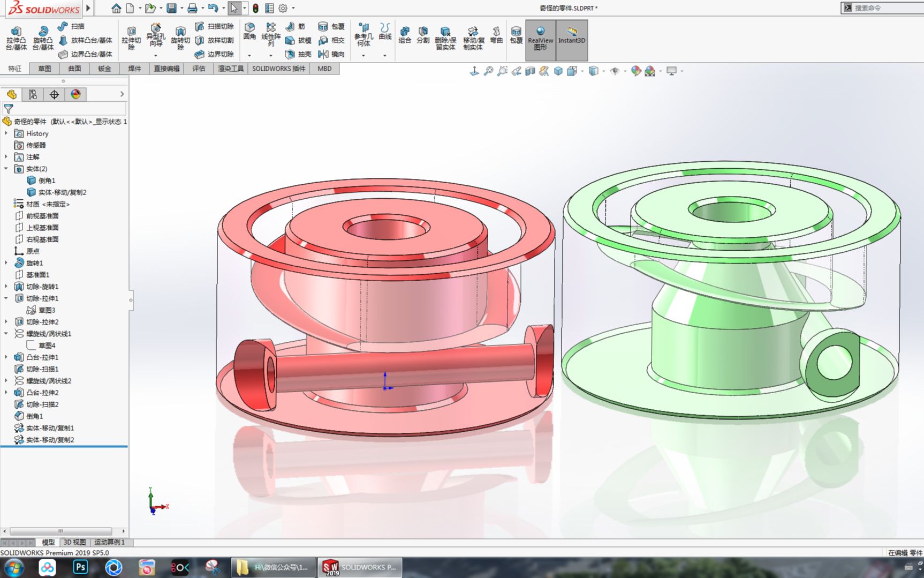Collapse the 切除-拉伸1 feature node
The width and height of the screenshot is (924, 578).
[x=6, y=298]
